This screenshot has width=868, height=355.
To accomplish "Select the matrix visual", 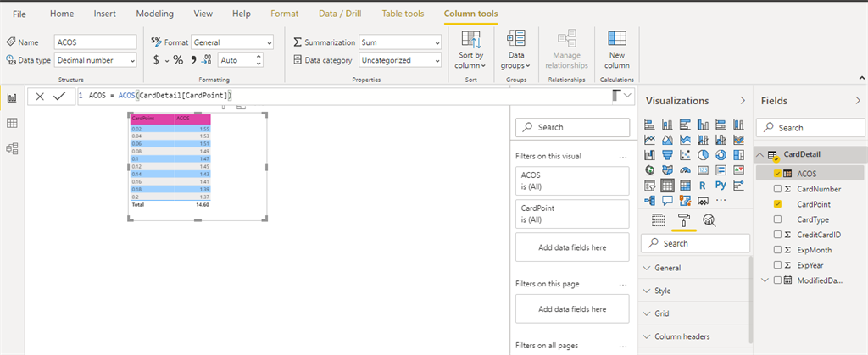I will point(685,186).
